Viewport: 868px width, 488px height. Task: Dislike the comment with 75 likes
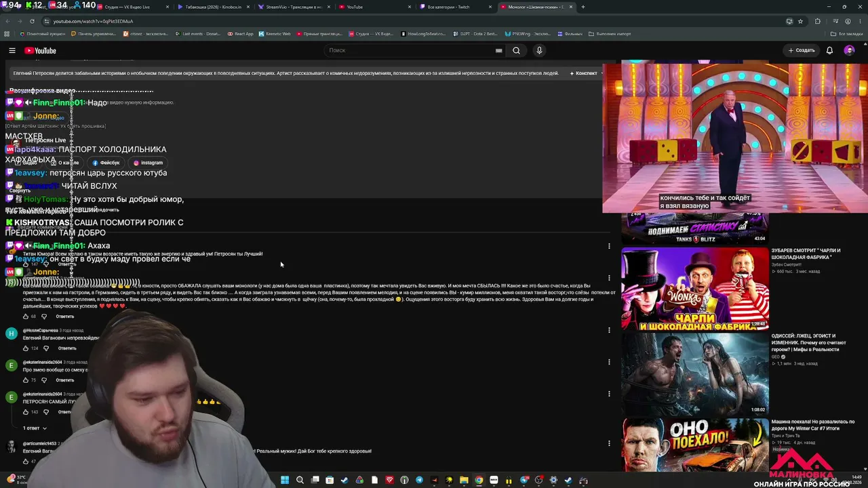click(45, 380)
